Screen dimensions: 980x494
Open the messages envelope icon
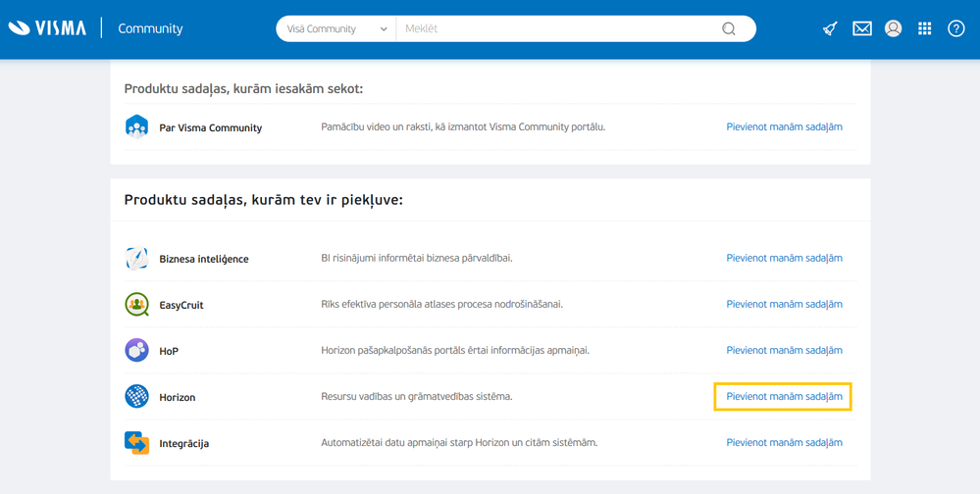pyautogui.click(x=862, y=28)
